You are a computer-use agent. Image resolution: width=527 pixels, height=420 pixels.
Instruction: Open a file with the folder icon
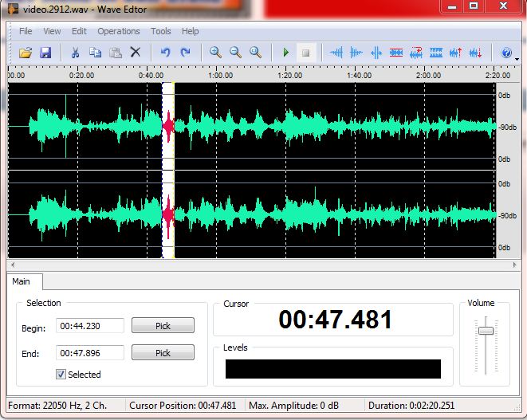26,53
